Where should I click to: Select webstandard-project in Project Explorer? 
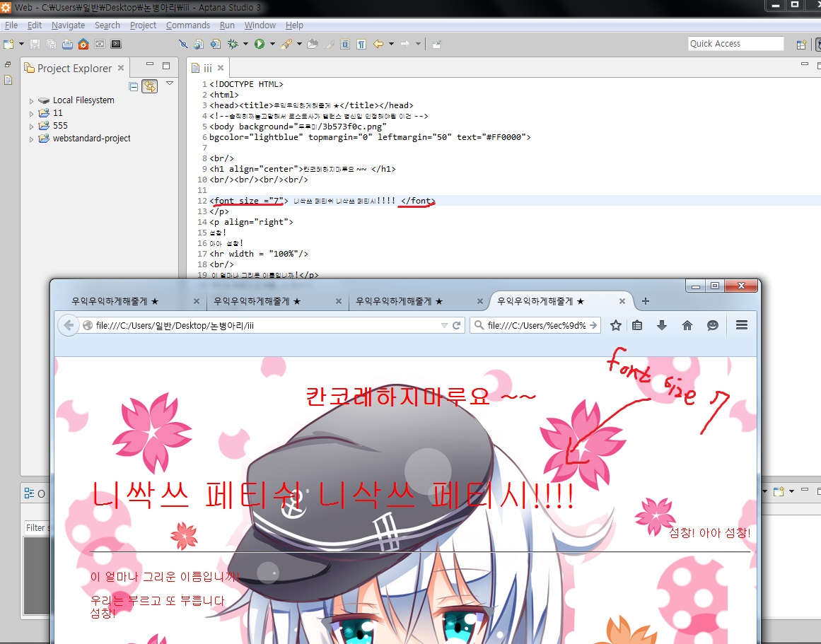pyautogui.click(x=92, y=139)
